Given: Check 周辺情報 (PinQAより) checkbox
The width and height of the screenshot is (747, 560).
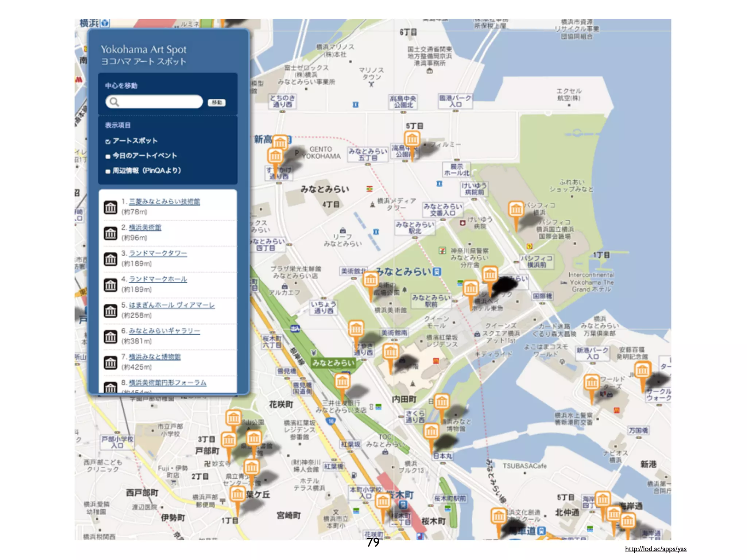Looking at the screenshot, I should [108, 171].
